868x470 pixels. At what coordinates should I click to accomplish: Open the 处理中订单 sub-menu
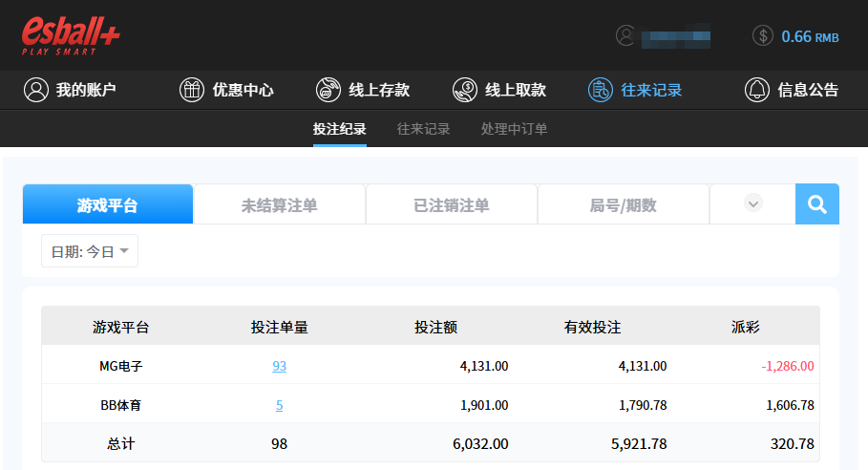514,129
